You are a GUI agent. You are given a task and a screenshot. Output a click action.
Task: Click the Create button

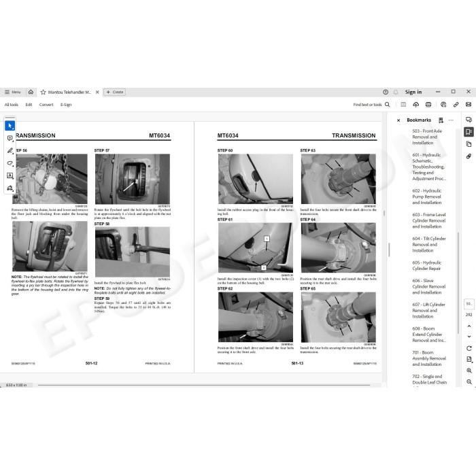coord(115,92)
